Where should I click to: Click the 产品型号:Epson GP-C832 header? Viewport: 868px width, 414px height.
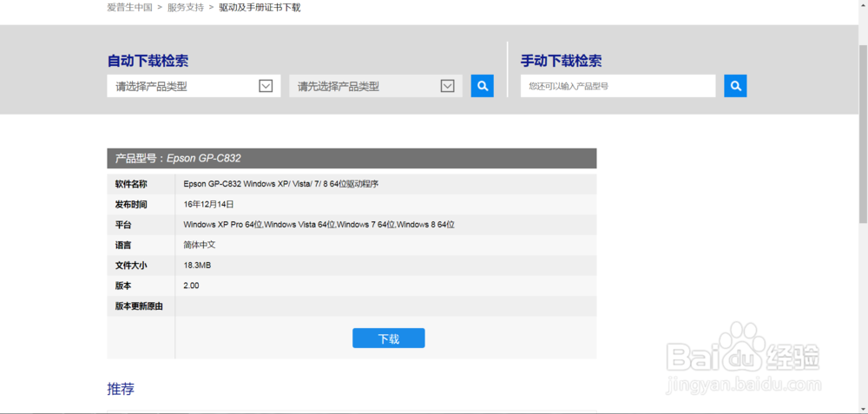[x=352, y=158]
